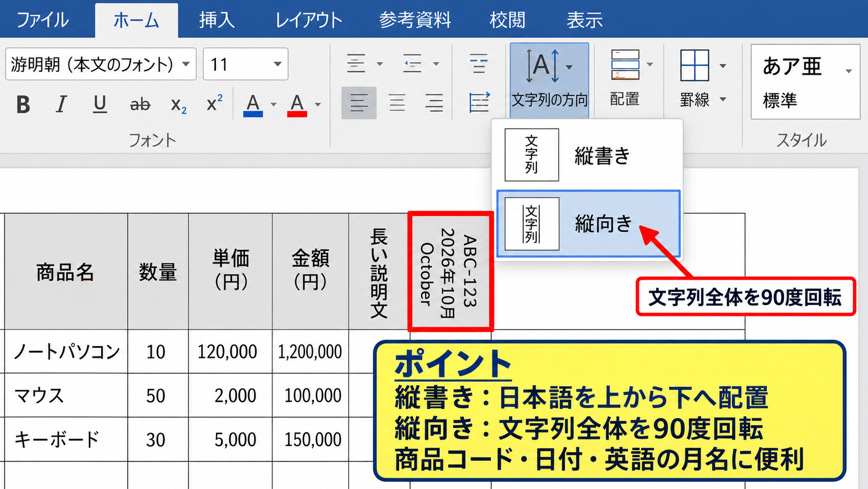Click the red underlined highlight color A
Viewport: 868px width, 489px height.
pos(297,105)
